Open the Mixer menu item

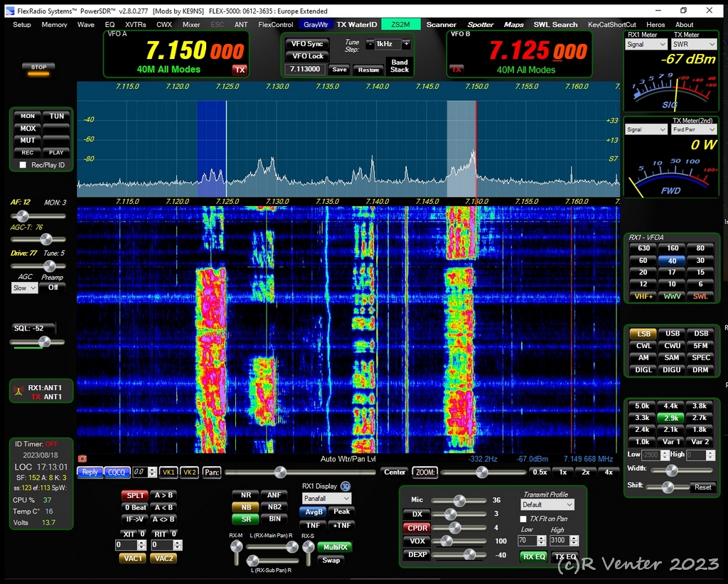191,24
